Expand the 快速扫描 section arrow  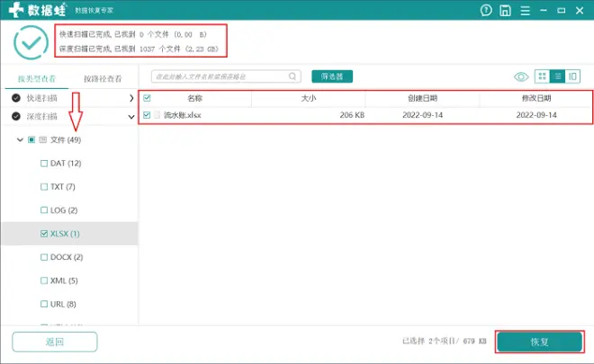(131, 97)
